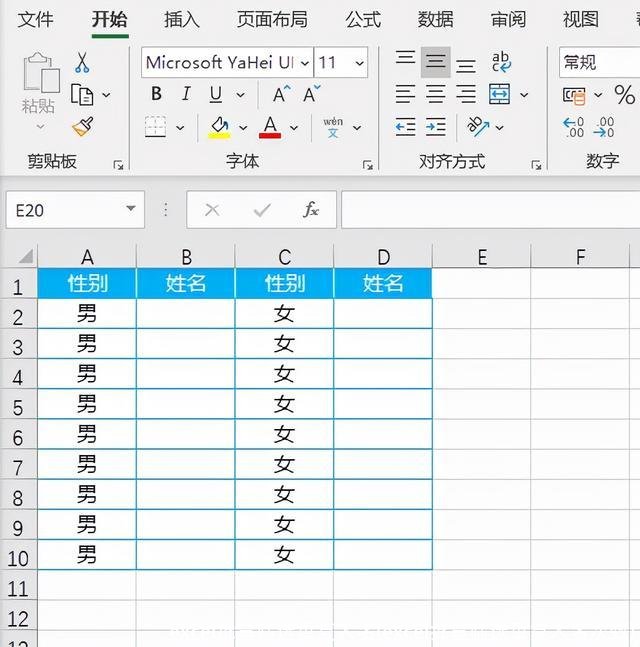Select the Format Painter brush icon
This screenshot has height=647, width=640.
click(x=82, y=127)
